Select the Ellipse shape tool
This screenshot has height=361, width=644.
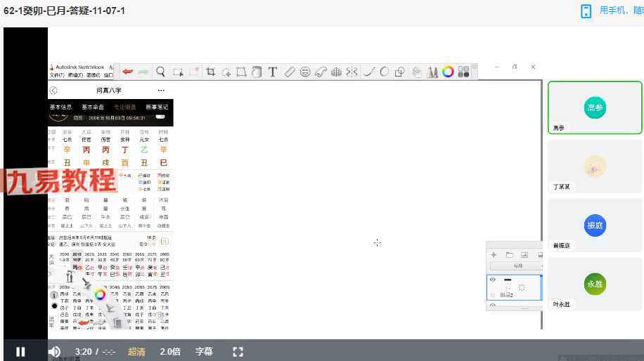coord(385,72)
